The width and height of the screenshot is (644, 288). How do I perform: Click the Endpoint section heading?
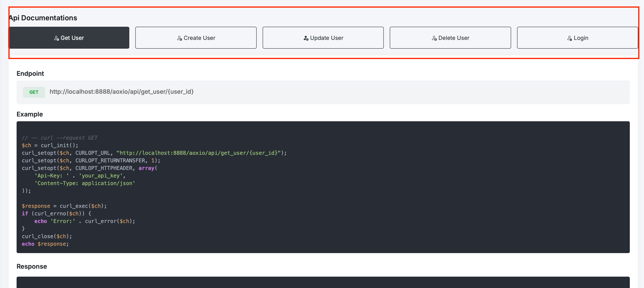tap(30, 74)
